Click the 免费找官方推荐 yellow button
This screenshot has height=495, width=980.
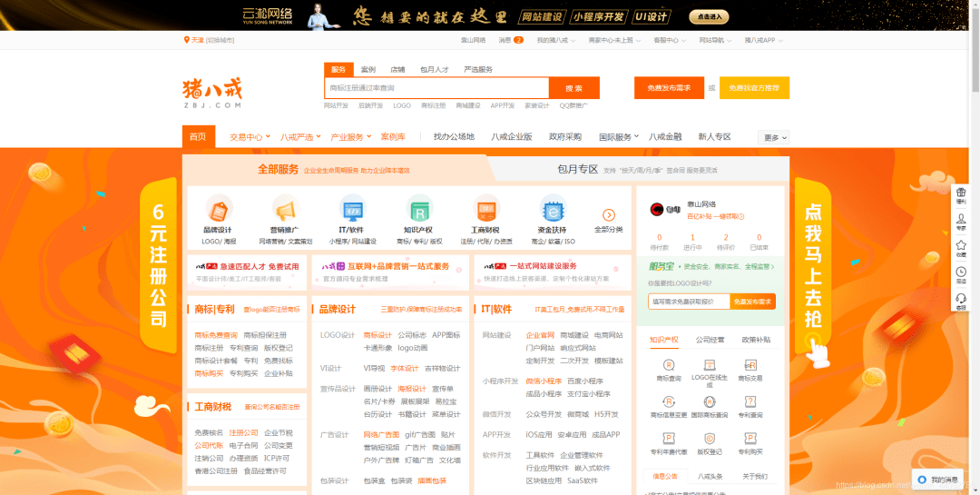coord(754,88)
